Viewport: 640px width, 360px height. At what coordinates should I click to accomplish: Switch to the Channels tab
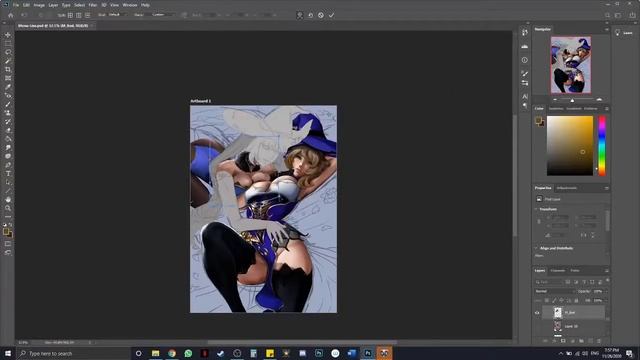point(558,271)
